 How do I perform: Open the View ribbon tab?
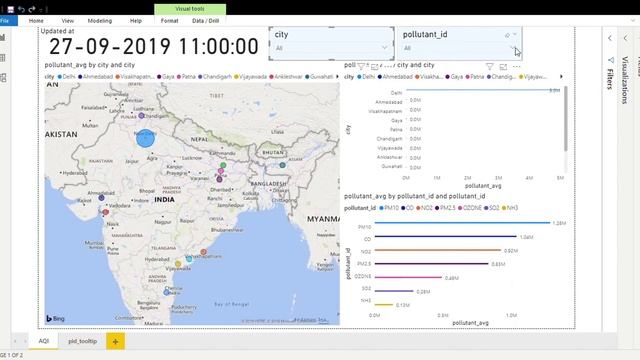tap(68, 21)
